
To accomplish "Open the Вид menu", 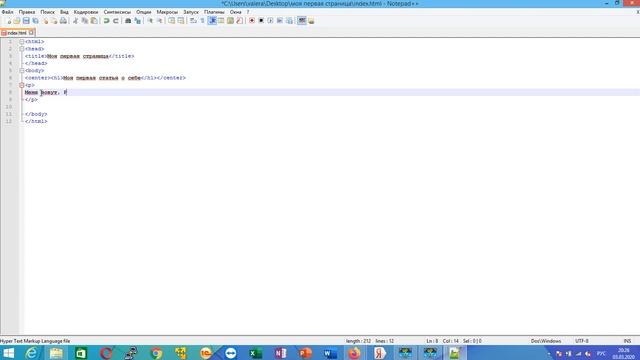I will [64, 12].
